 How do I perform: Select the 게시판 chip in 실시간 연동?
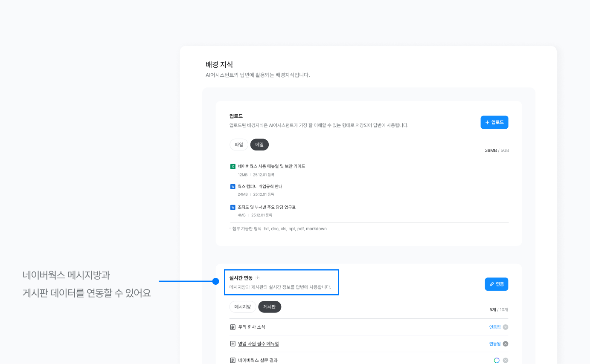270,306
